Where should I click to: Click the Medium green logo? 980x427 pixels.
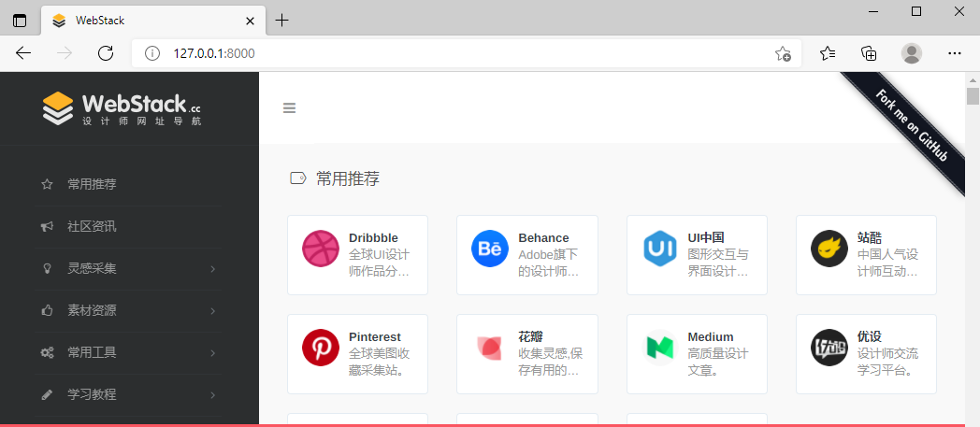click(x=660, y=348)
